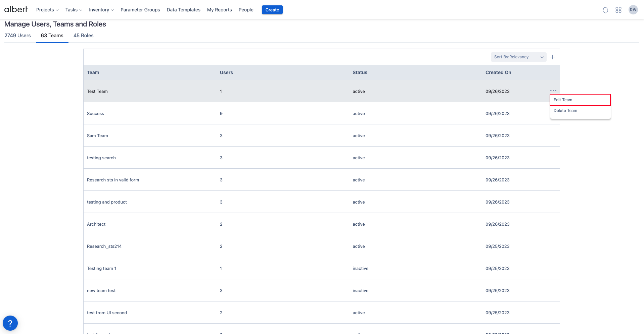The image size is (644, 334).
Task: Open the Sort By Relevancy dropdown
Action: point(518,57)
